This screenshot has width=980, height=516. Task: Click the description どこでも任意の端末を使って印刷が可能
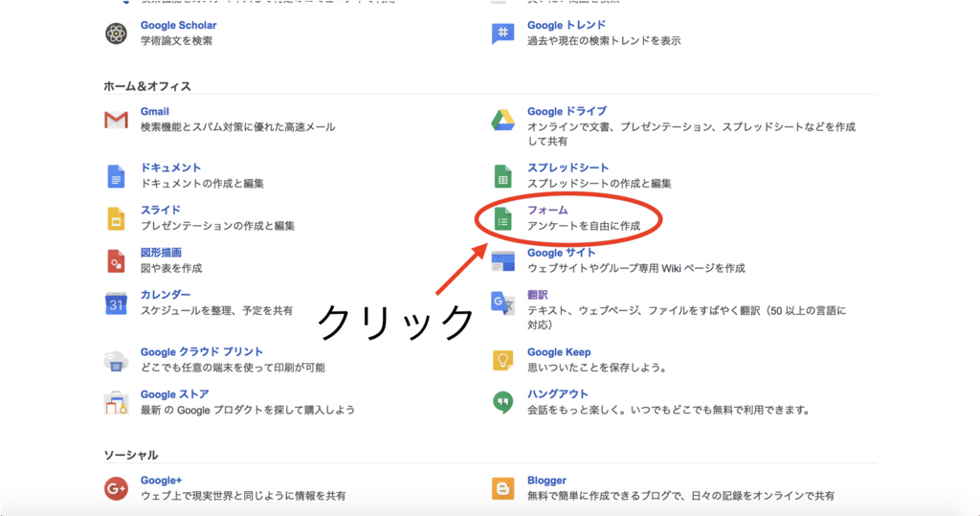coord(233,368)
